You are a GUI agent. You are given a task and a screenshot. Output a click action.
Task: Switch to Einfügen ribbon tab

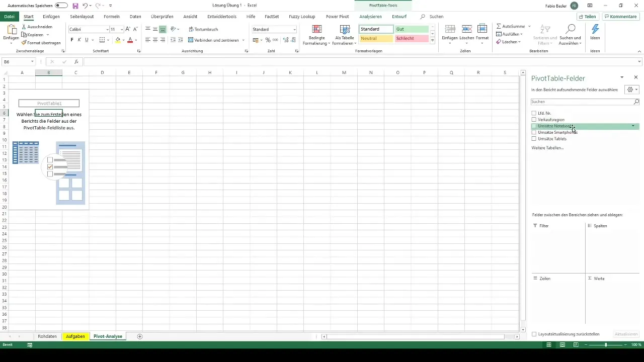pos(51,17)
